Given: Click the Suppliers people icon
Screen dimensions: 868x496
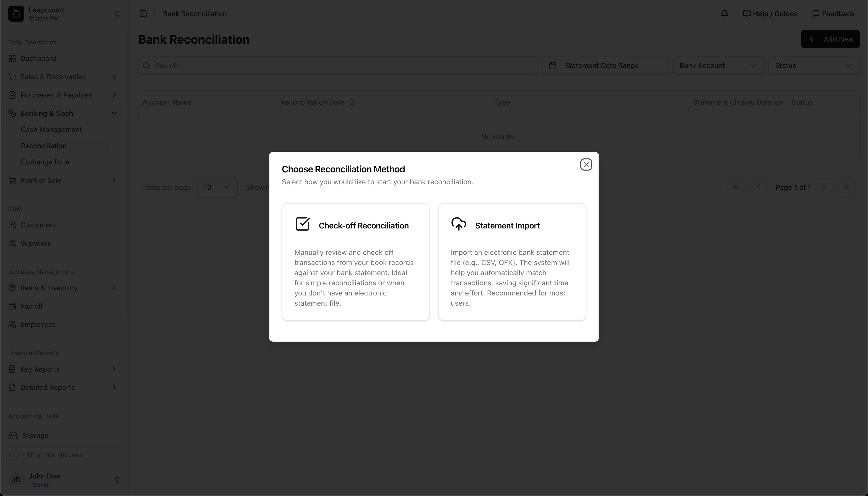Looking at the screenshot, I should click(12, 243).
